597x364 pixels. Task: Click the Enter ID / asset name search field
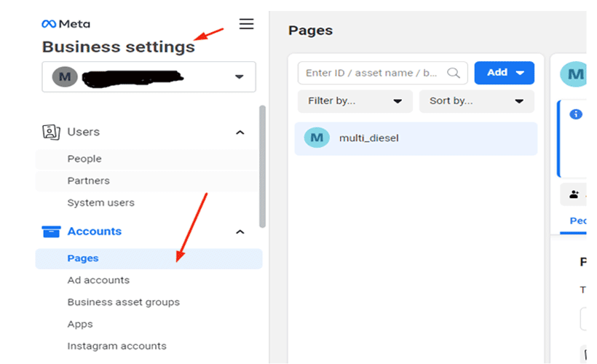371,73
